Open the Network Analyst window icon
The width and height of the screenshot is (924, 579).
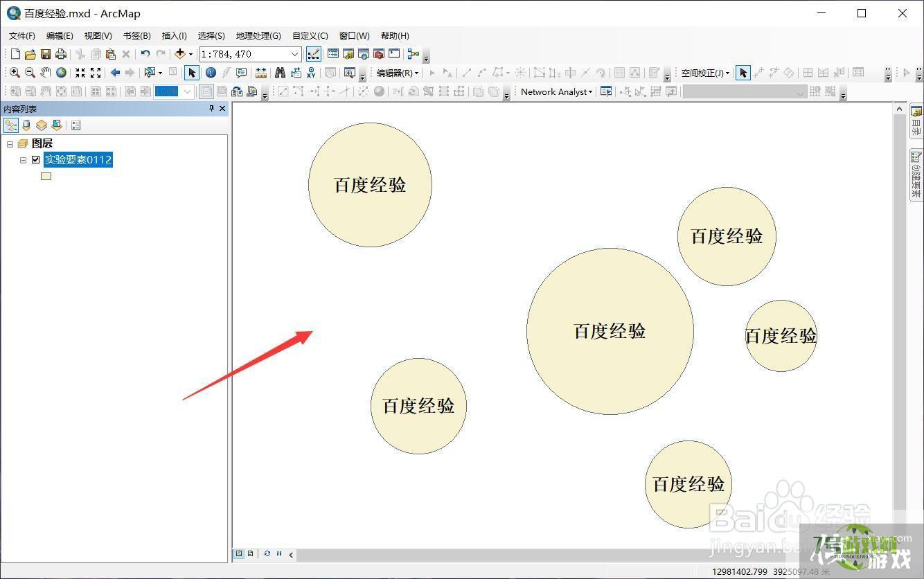click(x=606, y=91)
